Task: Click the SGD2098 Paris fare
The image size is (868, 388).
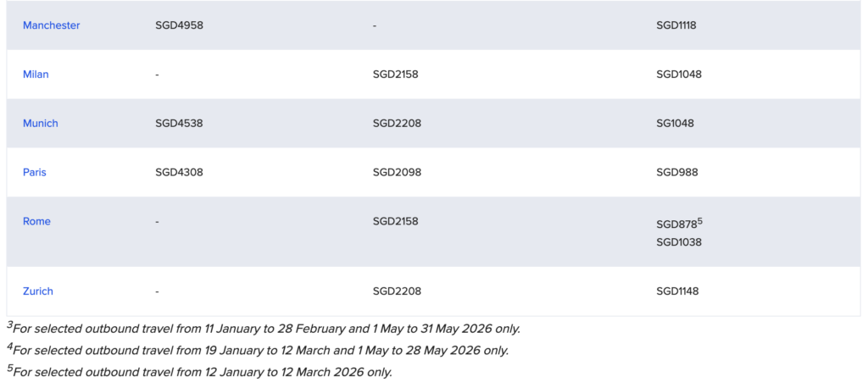Action: pyautogui.click(x=397, y=173)
